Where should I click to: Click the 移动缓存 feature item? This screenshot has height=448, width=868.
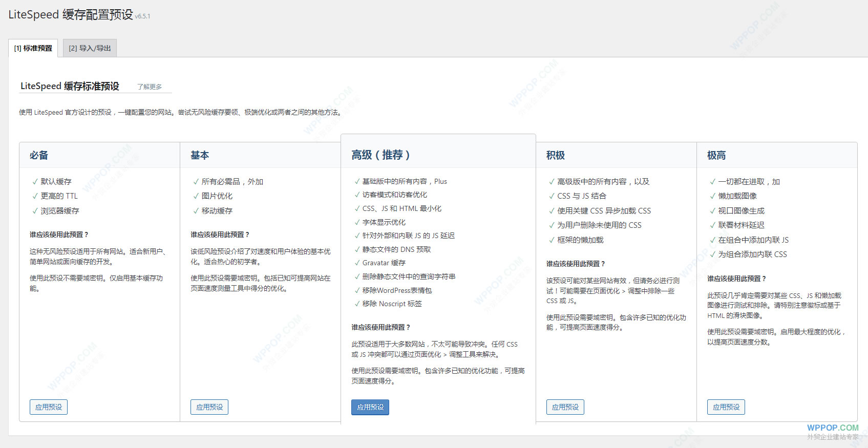pos(217,211)
